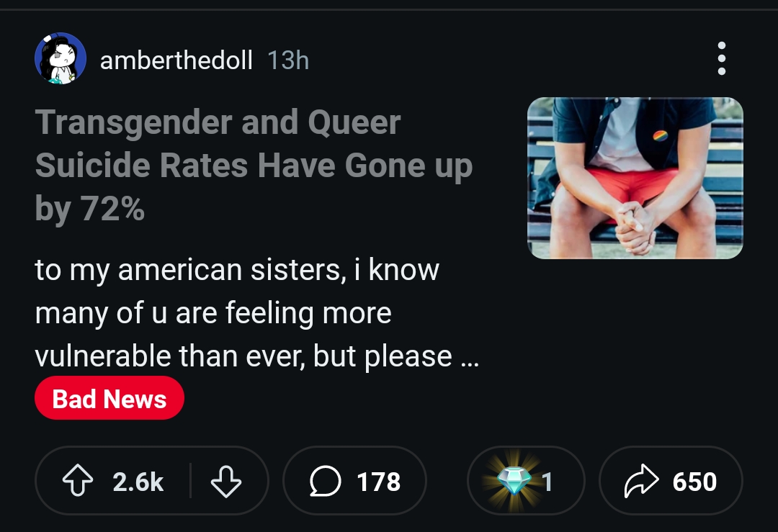Downvote the post with the down arrow
778x532 pixels.
point(225,482)
